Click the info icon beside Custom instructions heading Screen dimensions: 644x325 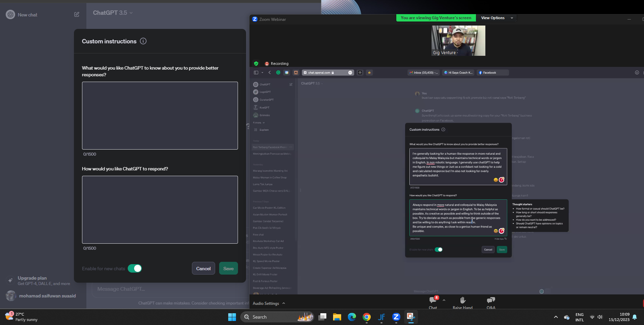coord(143,41)
